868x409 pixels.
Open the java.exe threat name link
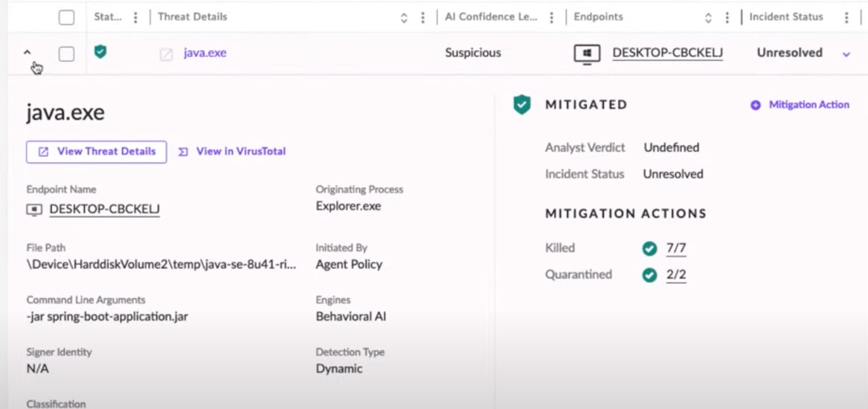[204, 53]
